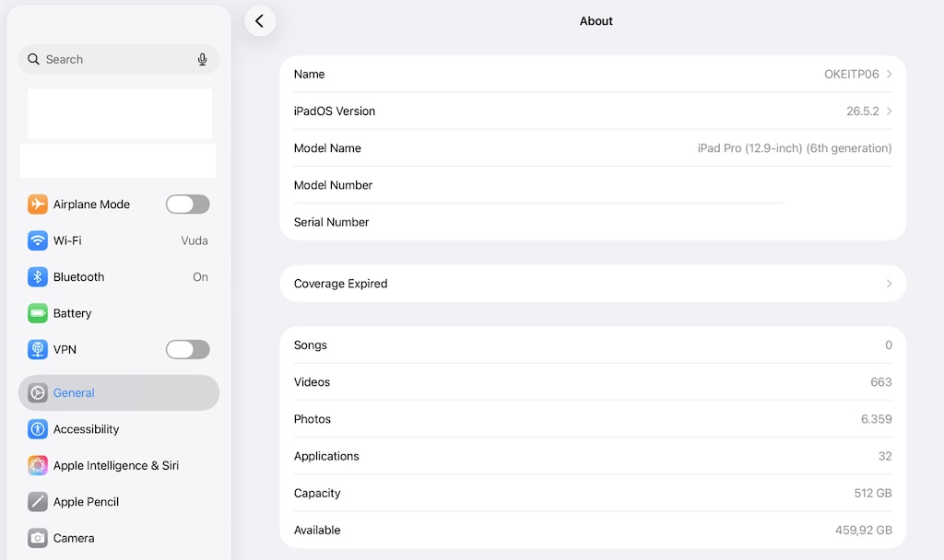The image size is (944, 560).
Task: Tap the Wi-Fi network name Vuda
Action: (195, 240)
